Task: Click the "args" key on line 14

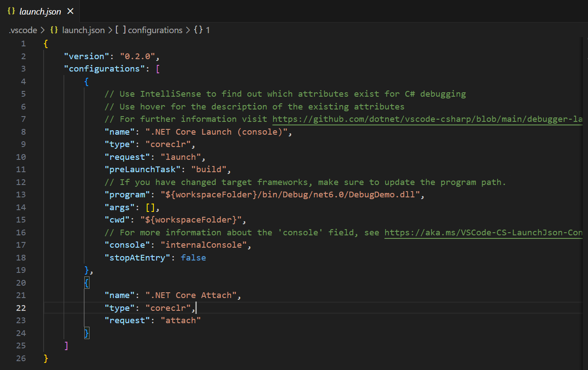Action: pyautogui.click(x=120, y=207)
